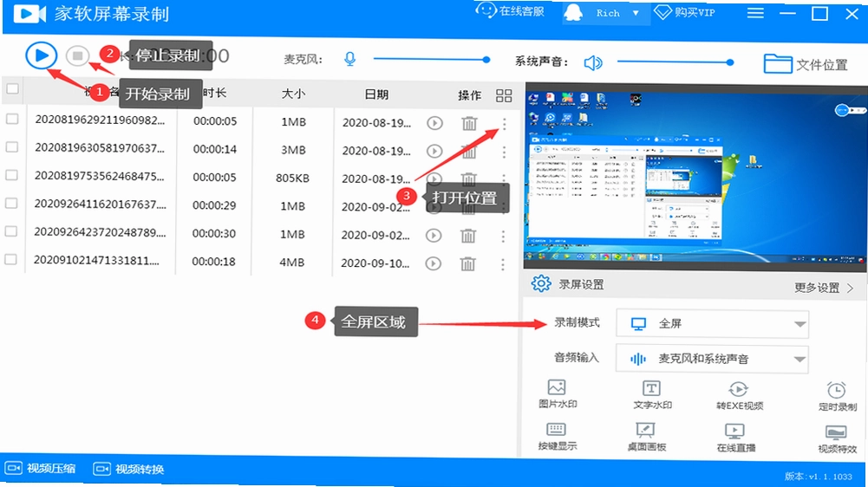Start recording with the blue play button
This screenshot has width=868, height=487.
click(x=41, y=55)
